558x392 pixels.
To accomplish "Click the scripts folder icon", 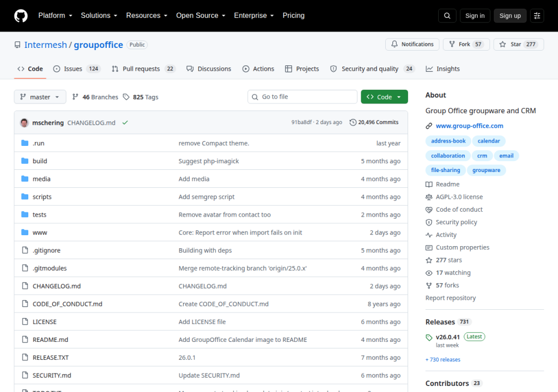I will [x=25, y=197].
